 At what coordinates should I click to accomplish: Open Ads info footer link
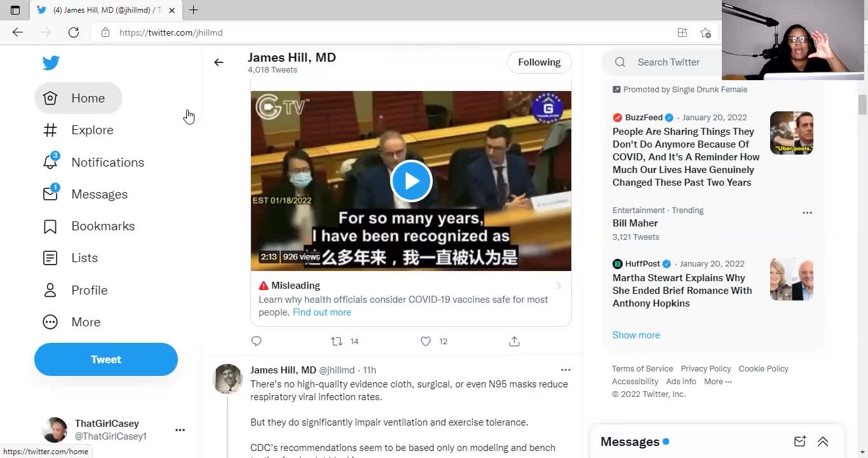[x=681, y=382]
